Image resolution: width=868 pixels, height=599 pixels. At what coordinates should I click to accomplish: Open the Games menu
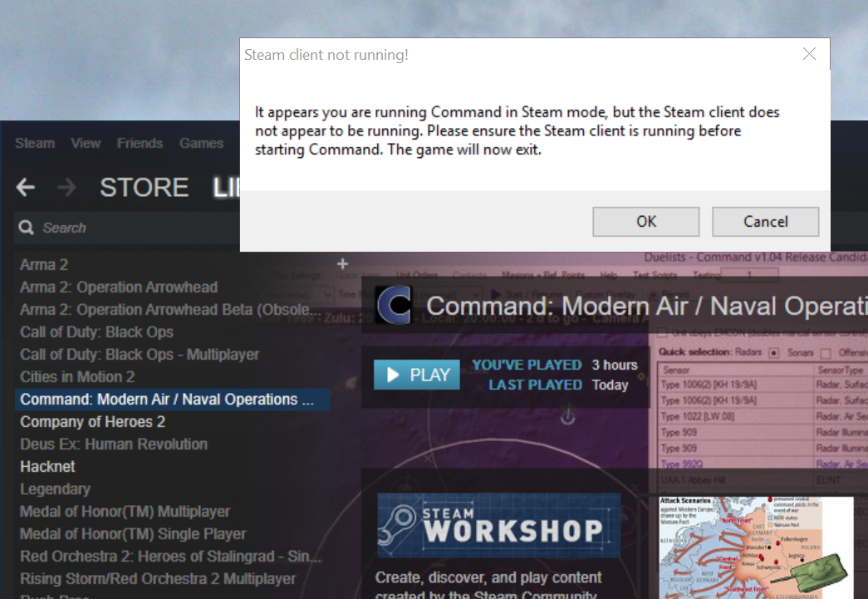tap(202, 144)
